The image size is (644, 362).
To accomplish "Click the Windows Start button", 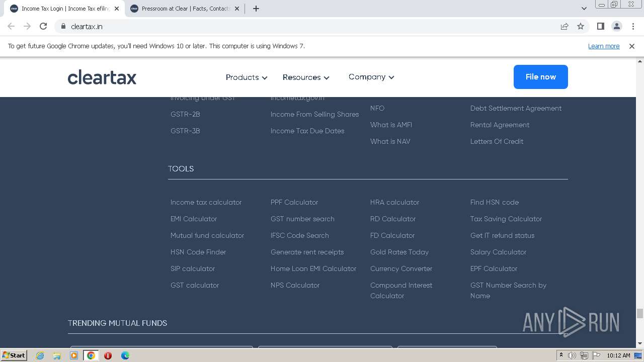I will (x=14, y=355).
